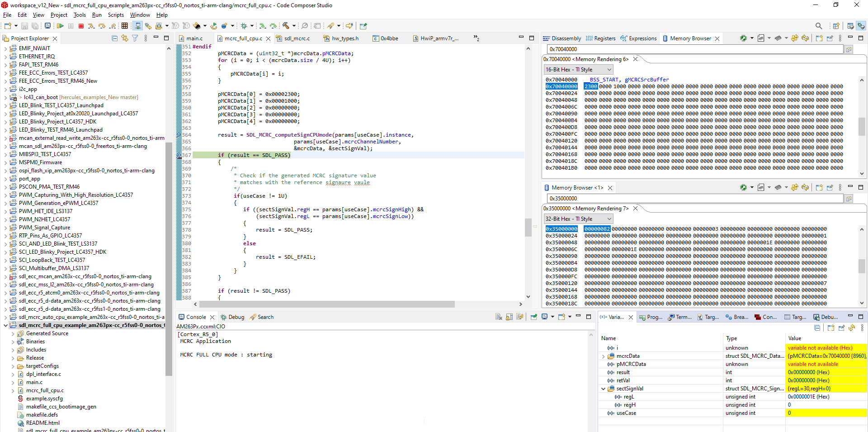Click the Resume debug button in toolbar
This screenshot has width=868, height=432.
60,26
